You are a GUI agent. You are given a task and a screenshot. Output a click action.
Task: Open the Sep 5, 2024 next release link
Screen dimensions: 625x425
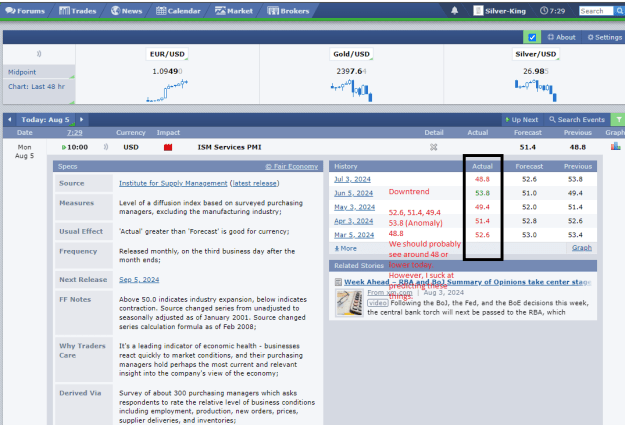coord(139,279)
